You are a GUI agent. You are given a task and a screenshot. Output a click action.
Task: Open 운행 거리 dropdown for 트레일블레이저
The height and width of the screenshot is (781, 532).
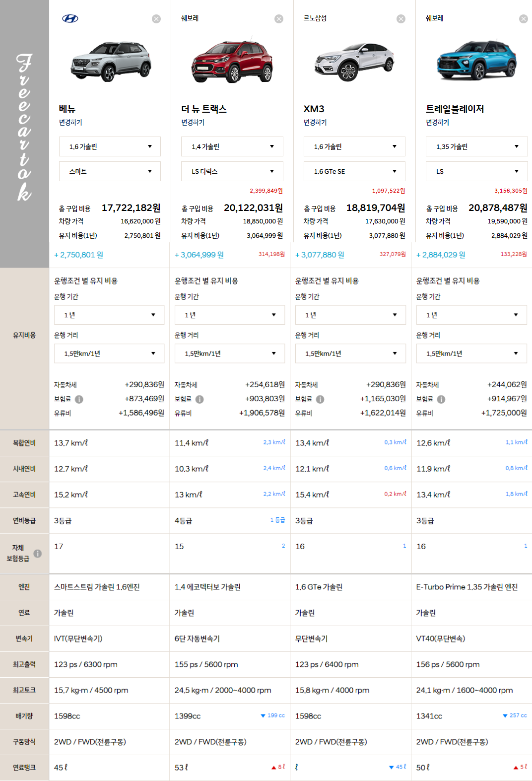(471, 354)
